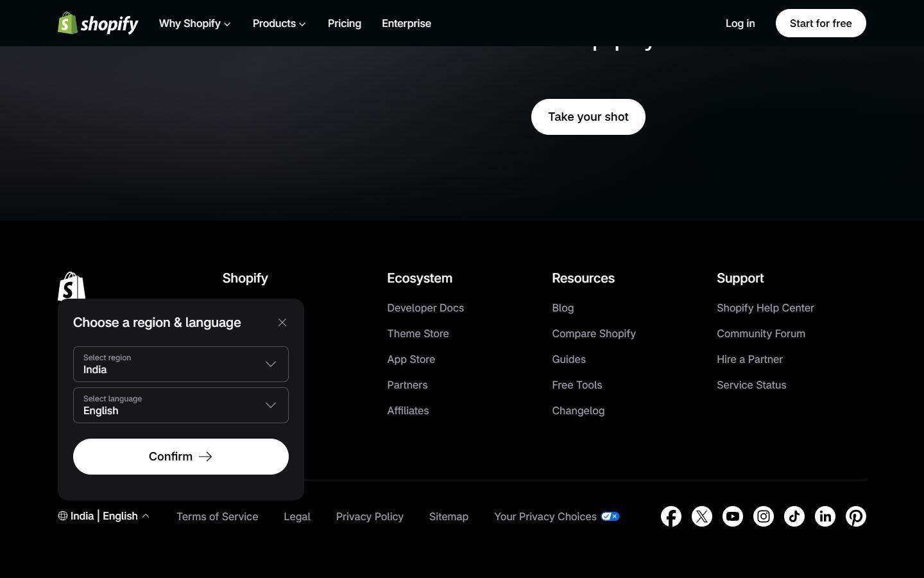Image resolution: width=924 pixels, height=578 pixels.
Task: Expand the Products menu
Action: [279, 23]
